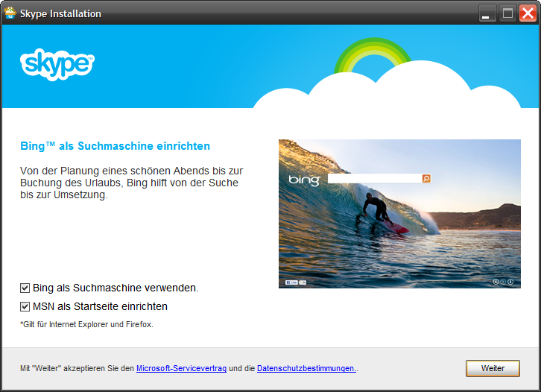Click the 'Skype Installation' title text
Screen dimensions: 541x392
(60, 14)
